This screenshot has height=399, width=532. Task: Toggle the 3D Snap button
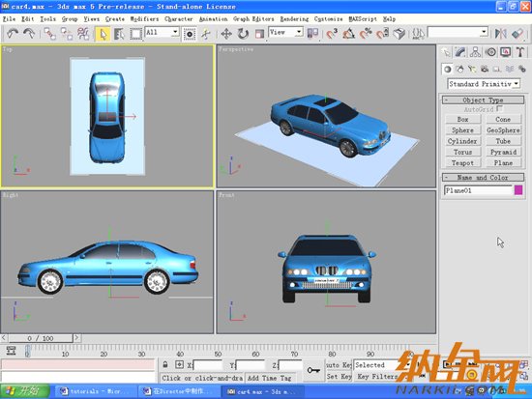[332, 34]
